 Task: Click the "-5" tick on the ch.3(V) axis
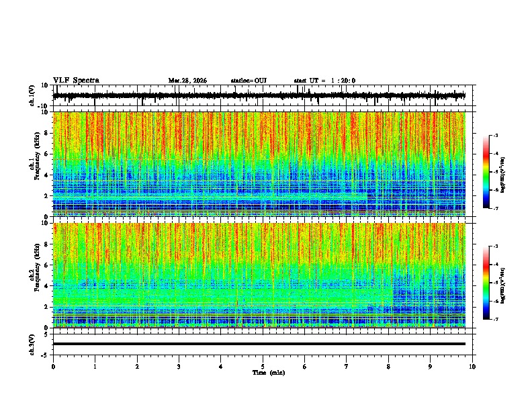point(45,355)
